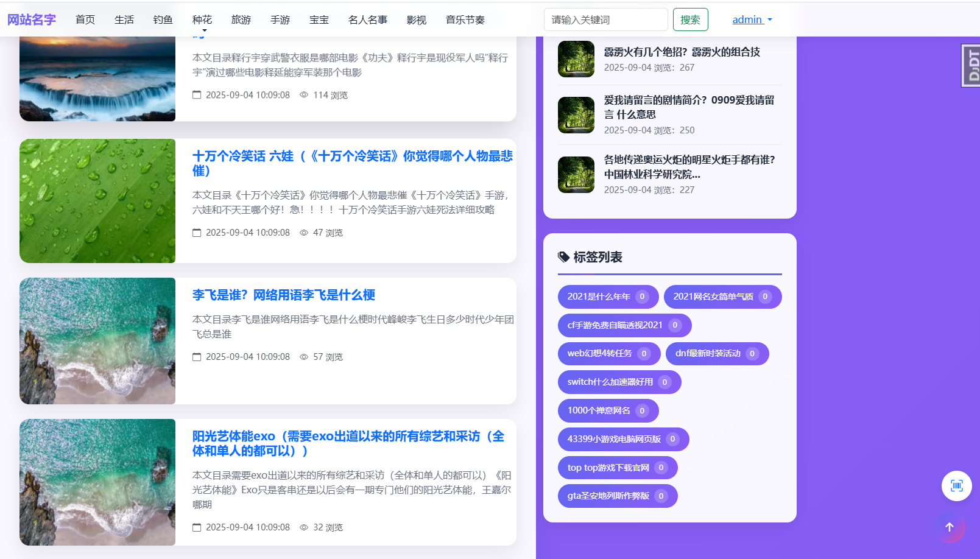980x559 pixels.
Task: Open the 旅游 menu item
Action: 241,20
